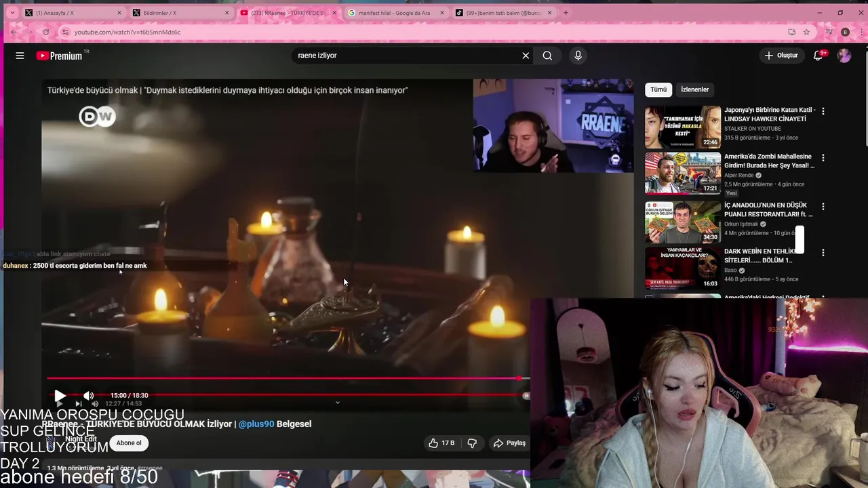868x488 pixels.
Task: Share the video with Paylaş
Action: [x=509, y=443]
